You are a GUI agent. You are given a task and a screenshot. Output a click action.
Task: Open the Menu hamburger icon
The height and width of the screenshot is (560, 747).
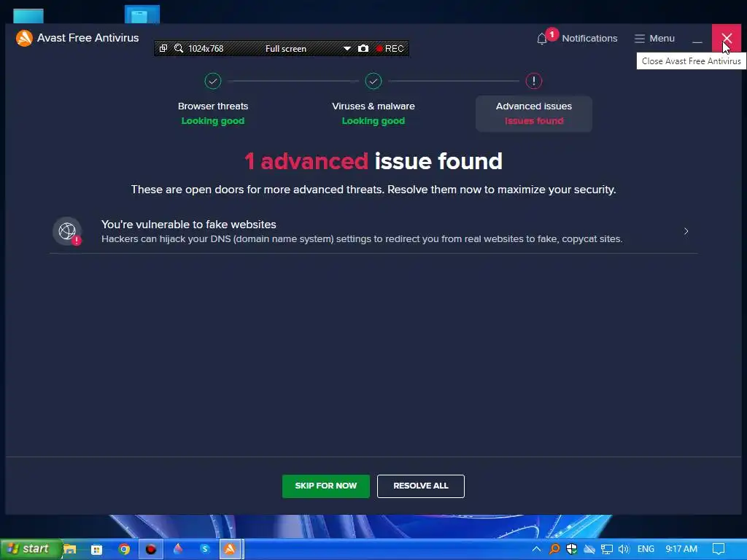pos(639,39)
